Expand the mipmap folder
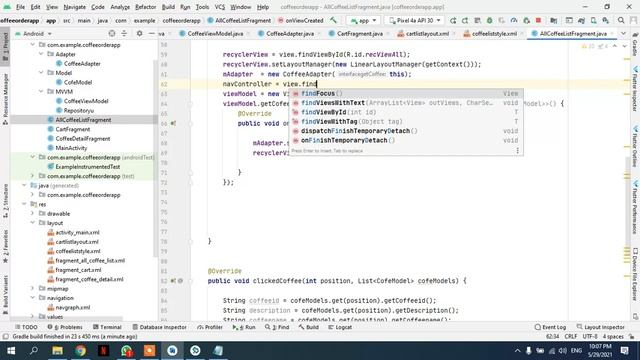The height and width of the screenshot is (360, 640). tap(33, 289)
